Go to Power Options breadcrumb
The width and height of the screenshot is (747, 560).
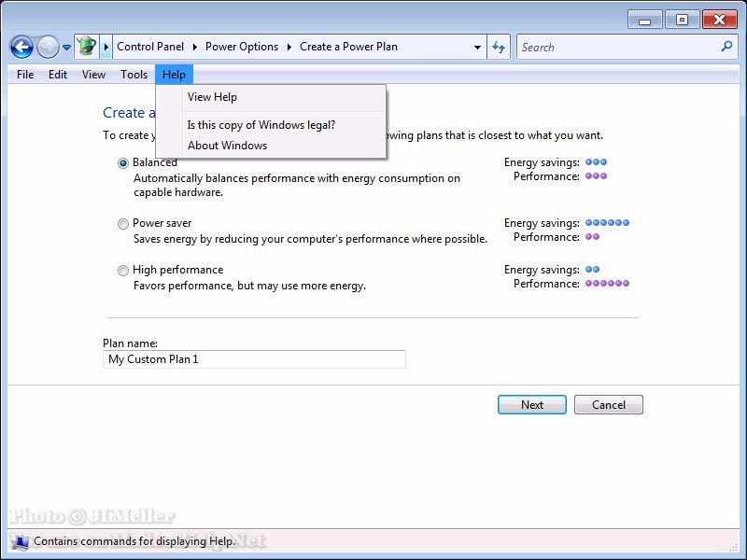pos(242,47)
